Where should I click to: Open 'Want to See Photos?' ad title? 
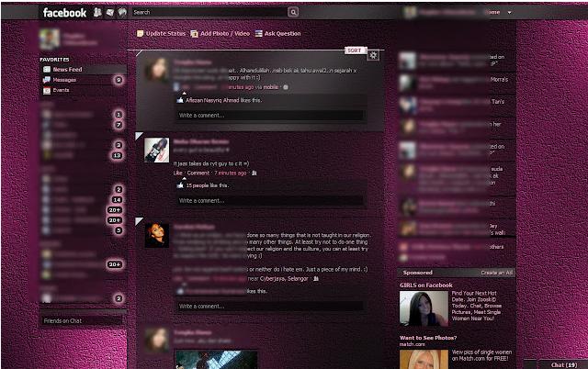(x=428, y=338)
